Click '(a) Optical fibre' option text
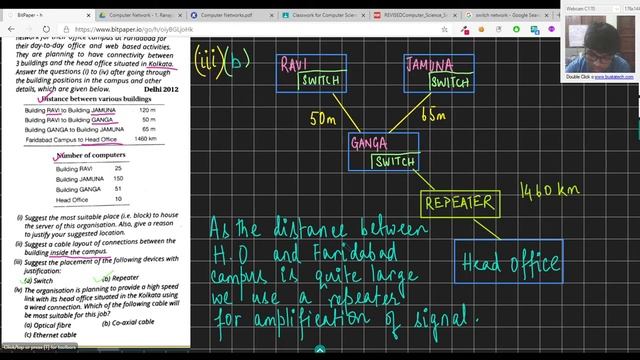 point(48,325)
